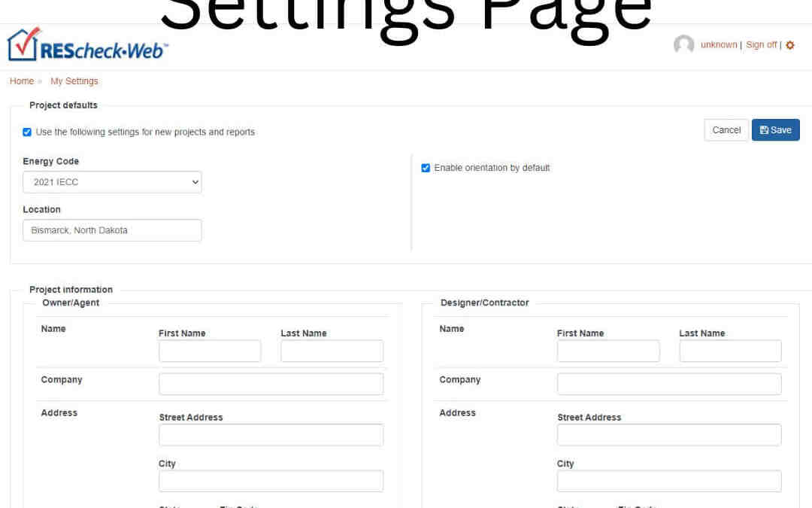Screen dimensions: 812x508
Task: Click the user avatar icon
Action: click(x=683, y=45)
